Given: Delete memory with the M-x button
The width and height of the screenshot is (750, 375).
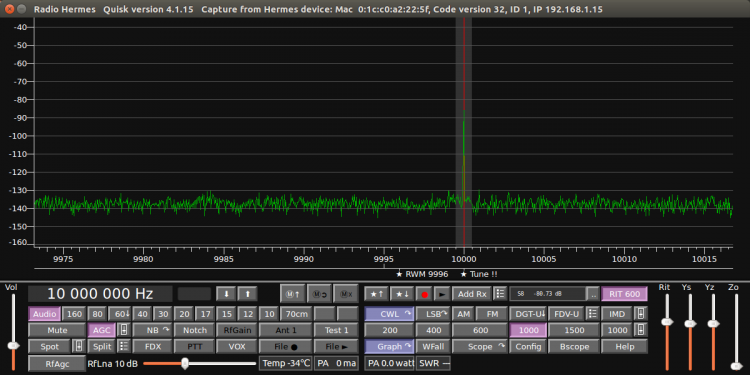Looking at the screenshot, I should (346, 294).
